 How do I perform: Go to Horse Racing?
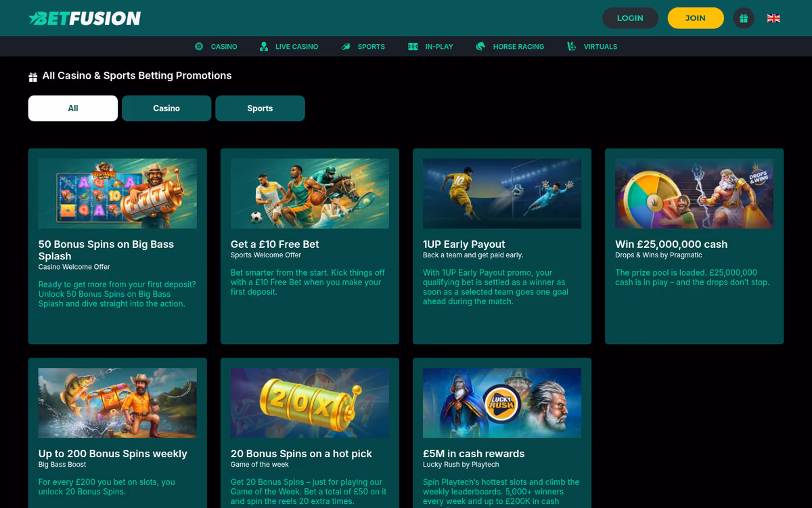click(x=518, y=47)
